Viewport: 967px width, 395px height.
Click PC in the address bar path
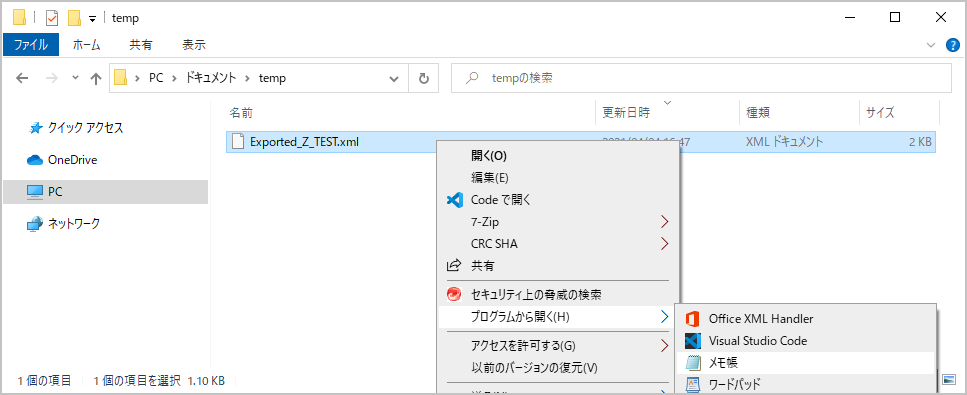click(156, 78)
